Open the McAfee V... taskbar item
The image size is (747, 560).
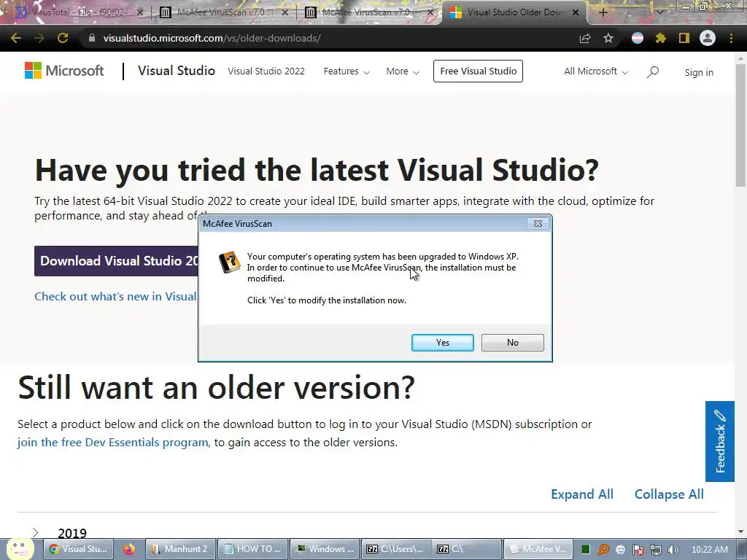538,549
